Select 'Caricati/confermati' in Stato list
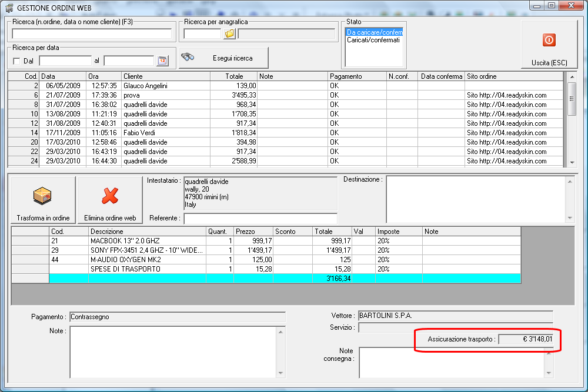This screenshot has width=588, height=392. [373, 40]
